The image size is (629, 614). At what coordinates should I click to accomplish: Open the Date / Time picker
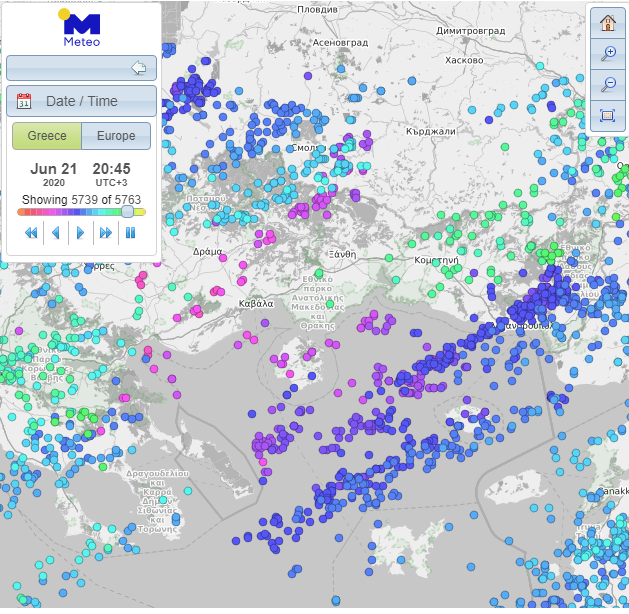(x=81, y=101)
